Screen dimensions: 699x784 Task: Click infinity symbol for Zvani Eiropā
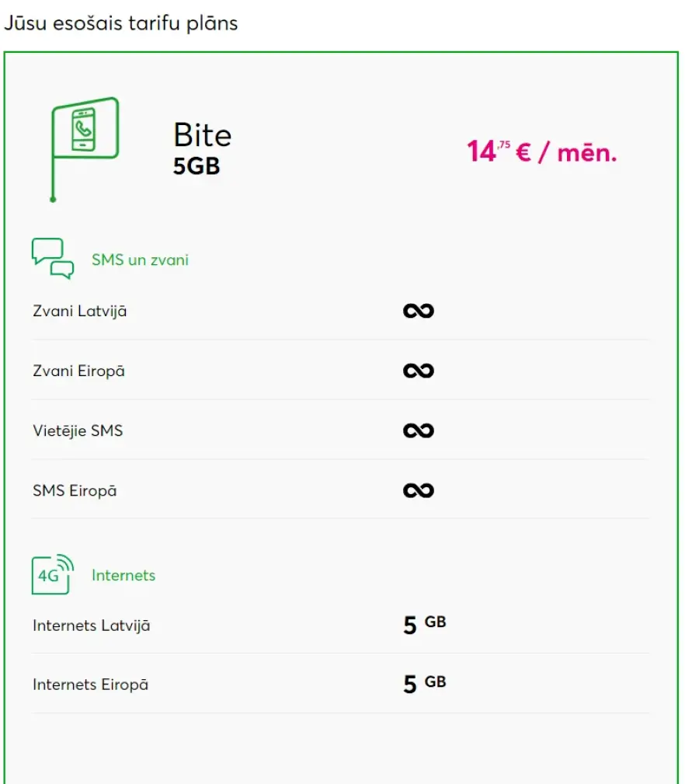[x=419, y=371]
